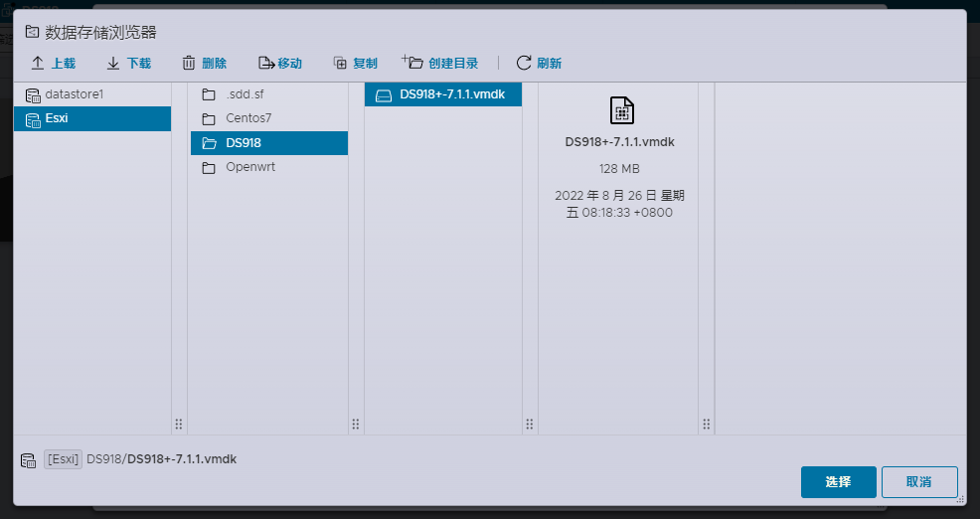The width and height of the screenshot is (980, 519).
Task: Open the DS918 folder
Action: pos(244,143)
